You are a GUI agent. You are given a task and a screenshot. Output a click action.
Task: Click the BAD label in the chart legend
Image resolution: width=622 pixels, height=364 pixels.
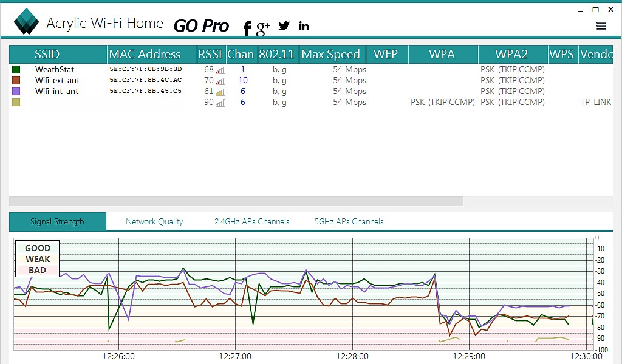tap(38, 270)
